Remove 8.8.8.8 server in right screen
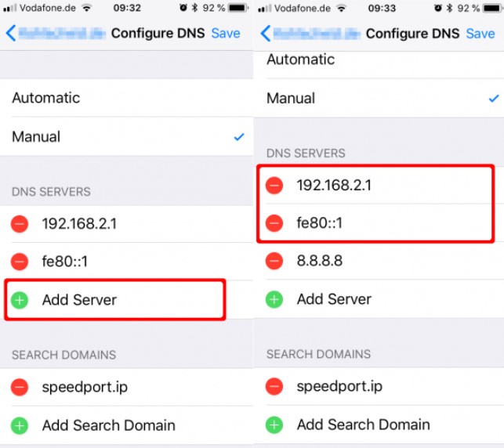Image resolution: width=504 pixels, height=448 pixels. coord(274,261)
